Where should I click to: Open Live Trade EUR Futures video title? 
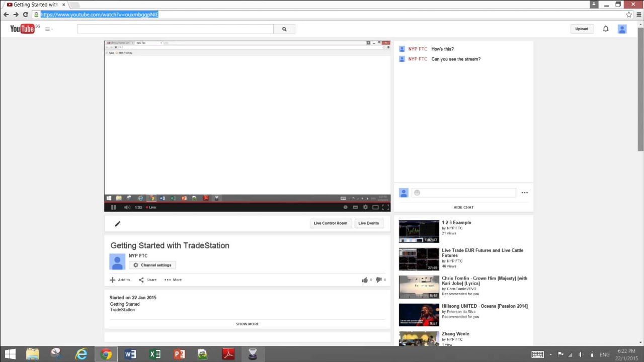[482, 252]
